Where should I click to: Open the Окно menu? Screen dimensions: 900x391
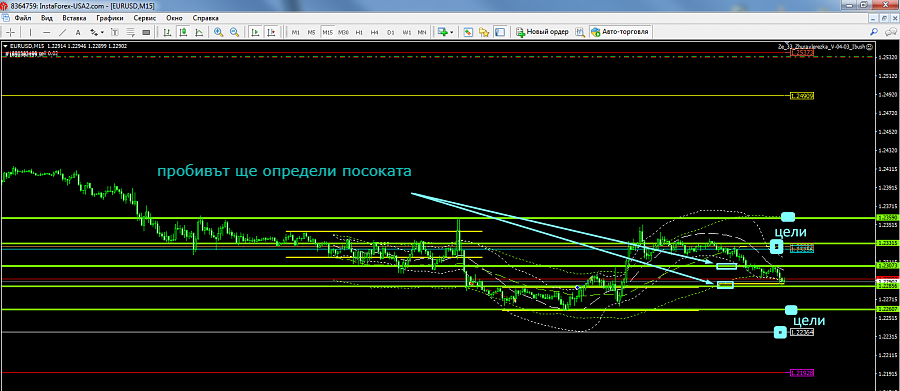click(x=174, y=18)
